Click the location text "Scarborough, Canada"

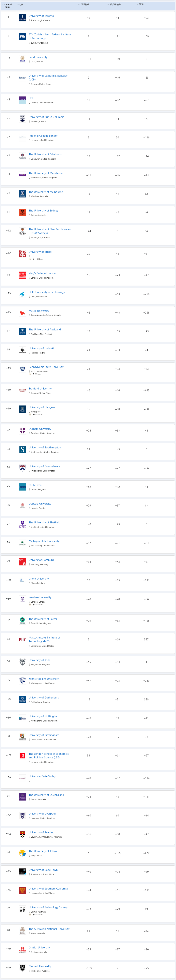tap(40, 21)
